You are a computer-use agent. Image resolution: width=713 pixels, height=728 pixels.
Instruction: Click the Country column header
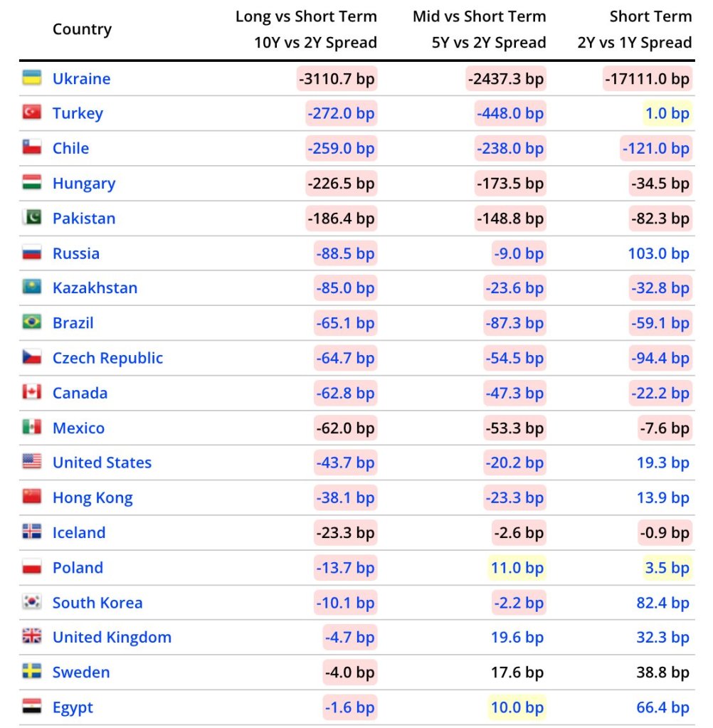tap(82, 29)
